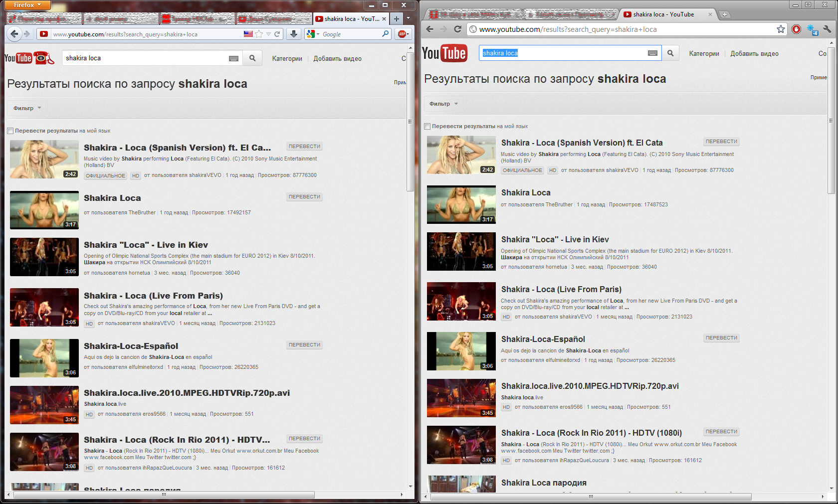Click ПЕРЕВЕСТИ for the Spanish Version result in Firefox

(304, 147)
